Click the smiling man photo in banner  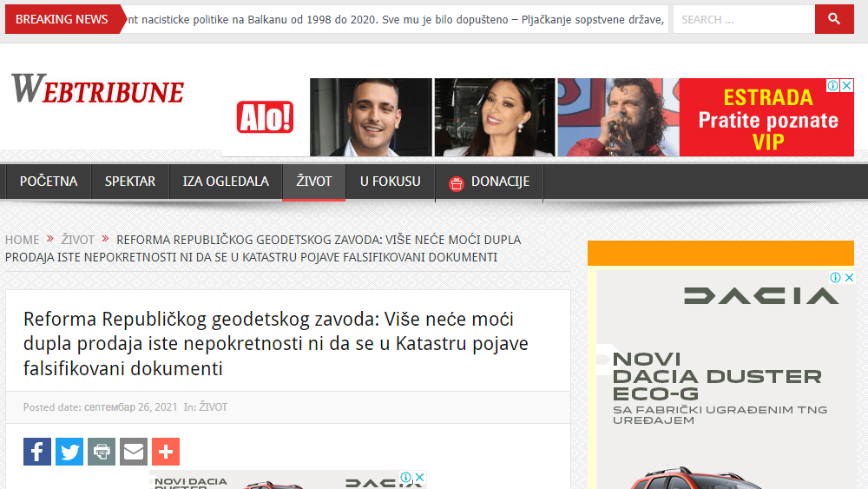coord(371,117)
